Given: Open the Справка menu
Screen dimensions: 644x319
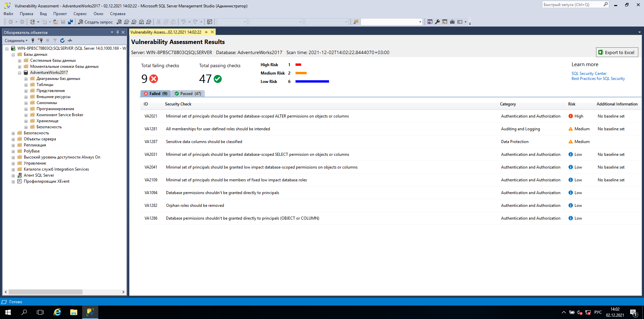Looking at the screenshot, I should coord(118,14).
